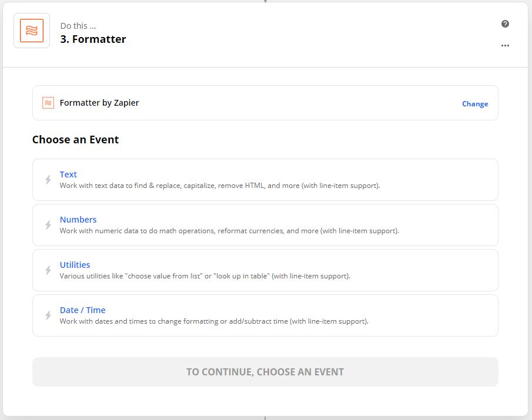Click the large Formatter app icon

pyautogui.click(x=32, y=31)
